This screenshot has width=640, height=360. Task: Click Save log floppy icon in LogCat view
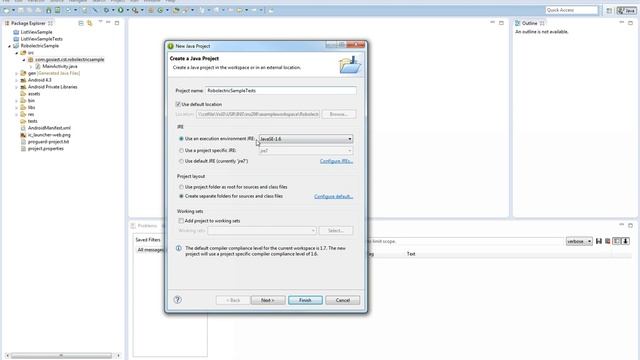tap(599, 241)
